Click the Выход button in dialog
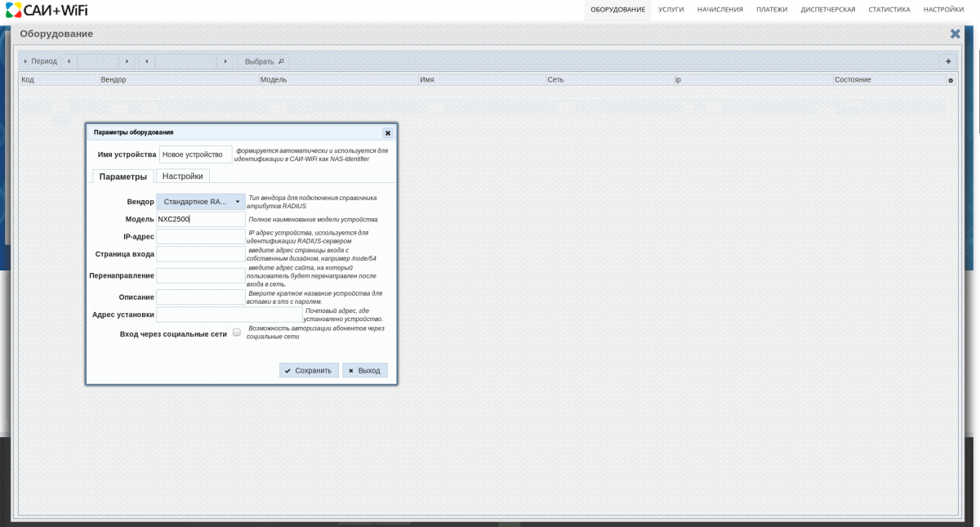This screenshot has width=980, height=527. (x=364, y=370)
